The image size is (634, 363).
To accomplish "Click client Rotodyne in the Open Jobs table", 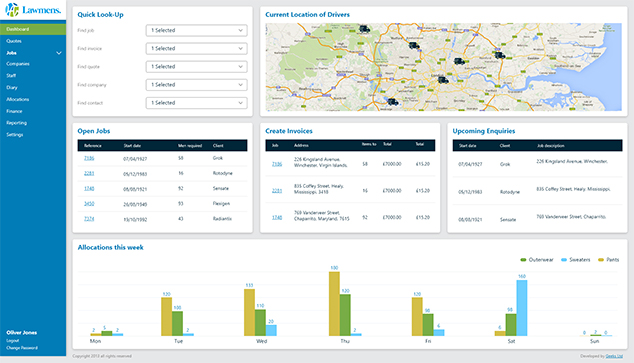I will pyautogui.click(x=222, y=173).
